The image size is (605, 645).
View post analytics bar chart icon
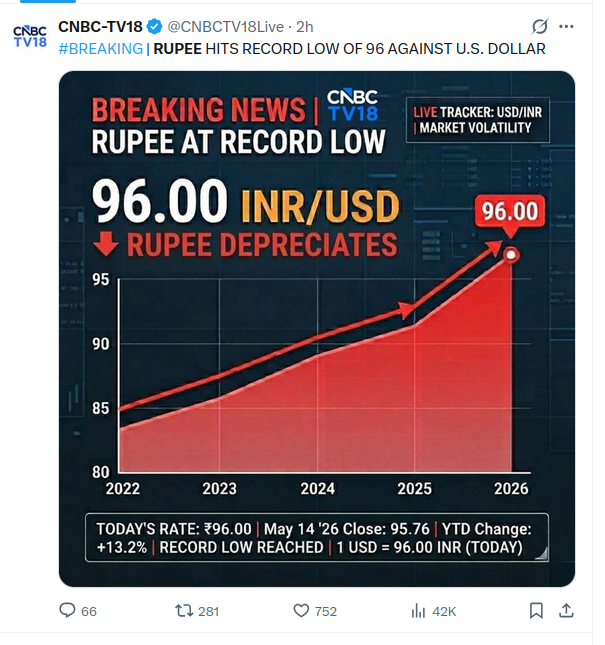coord(418,611)
